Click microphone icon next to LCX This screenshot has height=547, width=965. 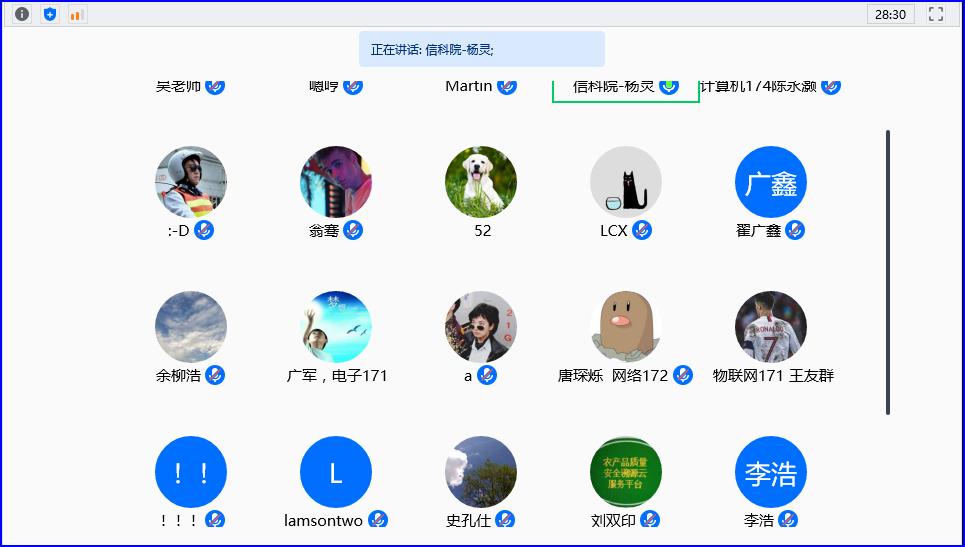[x=642, y=231]
